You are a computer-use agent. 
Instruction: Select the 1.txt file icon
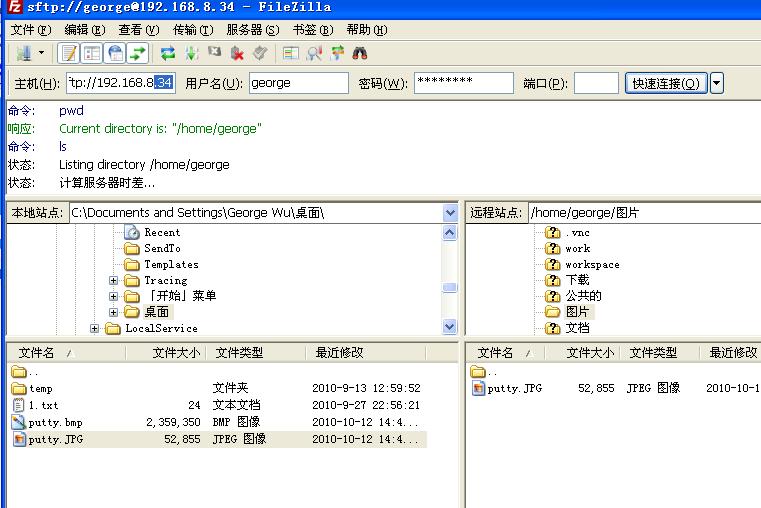[18, 405]
